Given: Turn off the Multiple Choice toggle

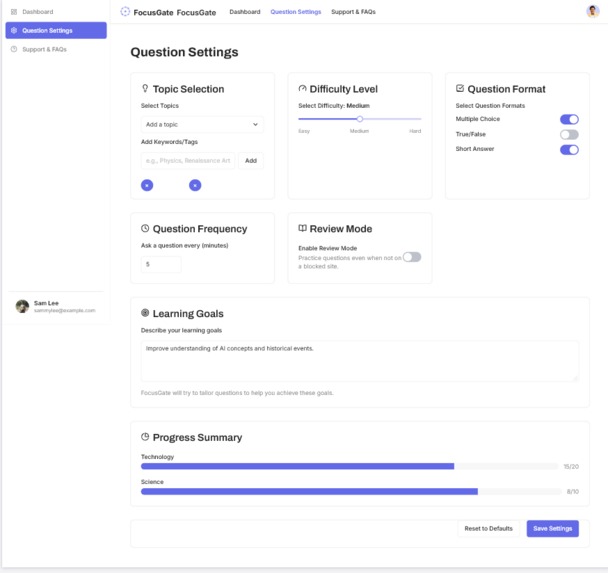Looking at the screenshot, I should 569,119.
